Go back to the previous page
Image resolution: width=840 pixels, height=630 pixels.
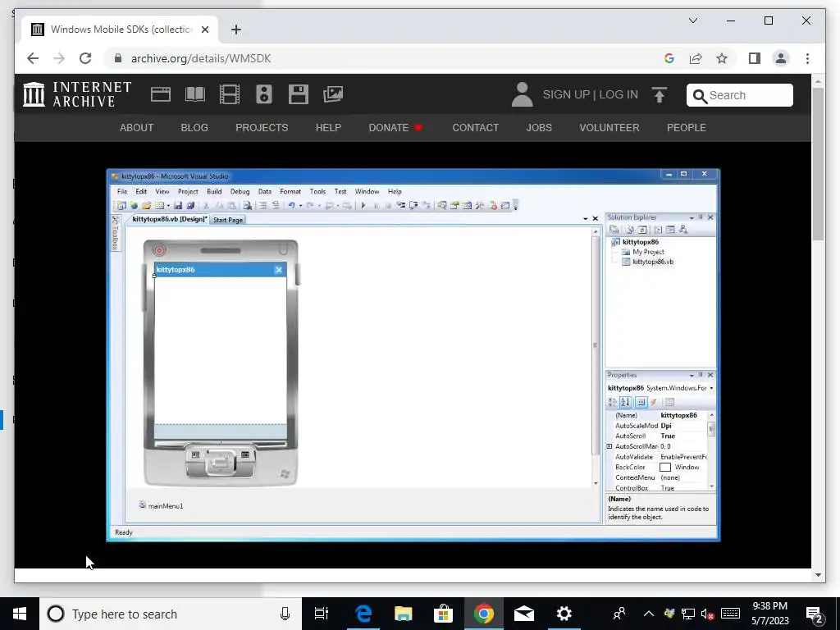pyautogui.click(x=33, y=58)
